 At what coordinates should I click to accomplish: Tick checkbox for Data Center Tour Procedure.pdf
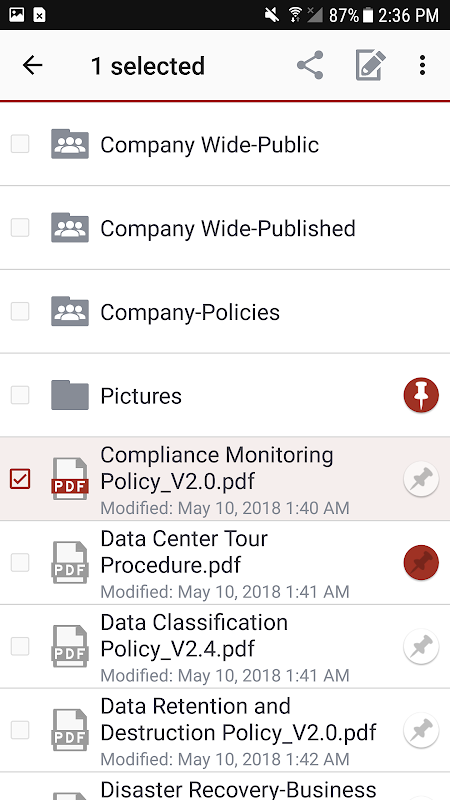tap(20, 563)
